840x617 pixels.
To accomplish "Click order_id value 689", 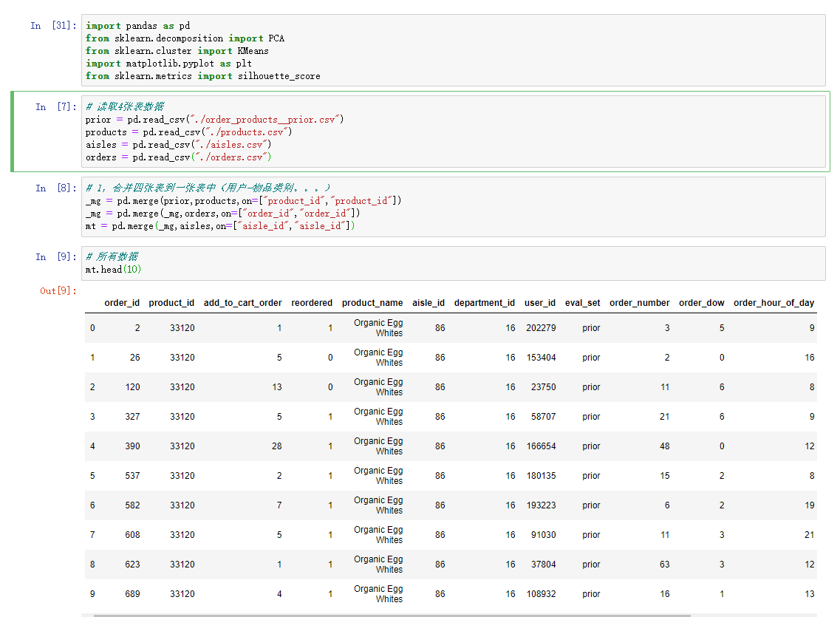I will coord(132,594).
